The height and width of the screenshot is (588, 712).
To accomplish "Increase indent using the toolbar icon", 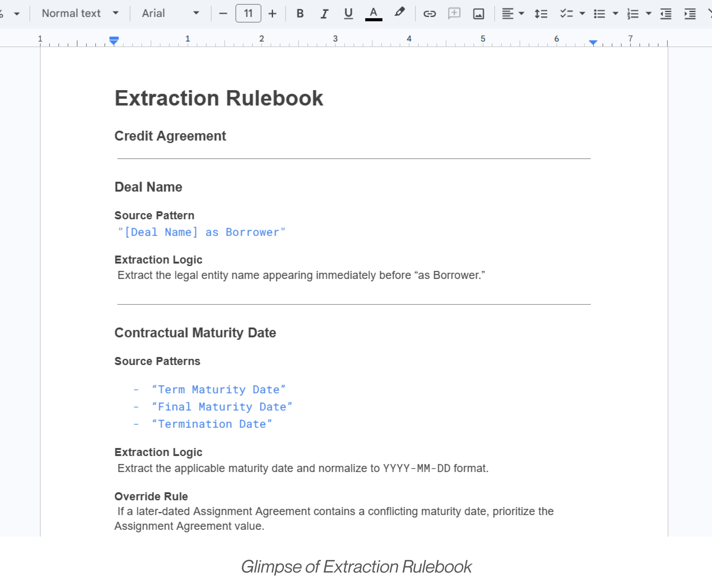I will 690,14.
